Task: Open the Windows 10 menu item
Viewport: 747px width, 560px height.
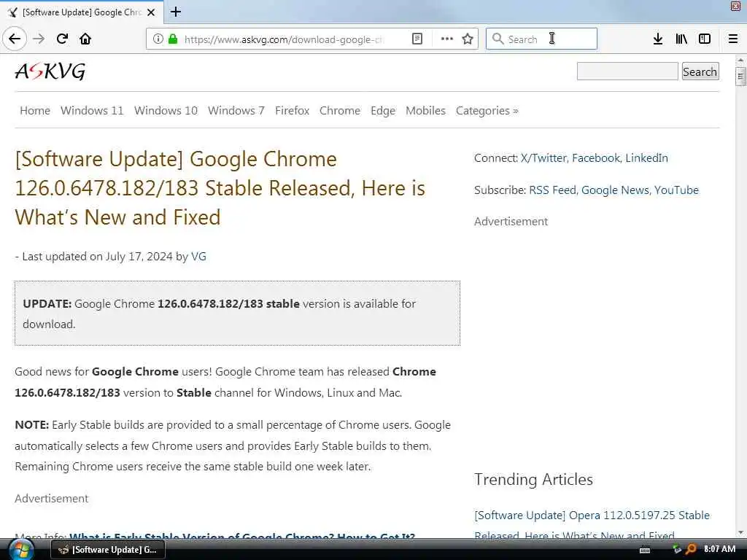Action: (x=166, y=111)
